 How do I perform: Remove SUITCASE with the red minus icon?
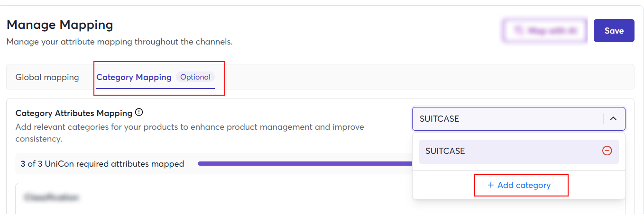(607, 151)
